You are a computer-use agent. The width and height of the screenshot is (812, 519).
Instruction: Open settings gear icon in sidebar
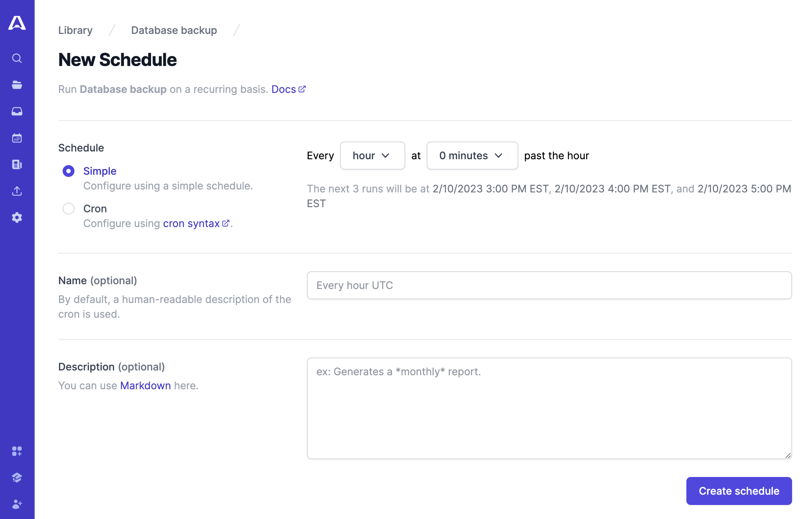point(17,217)
